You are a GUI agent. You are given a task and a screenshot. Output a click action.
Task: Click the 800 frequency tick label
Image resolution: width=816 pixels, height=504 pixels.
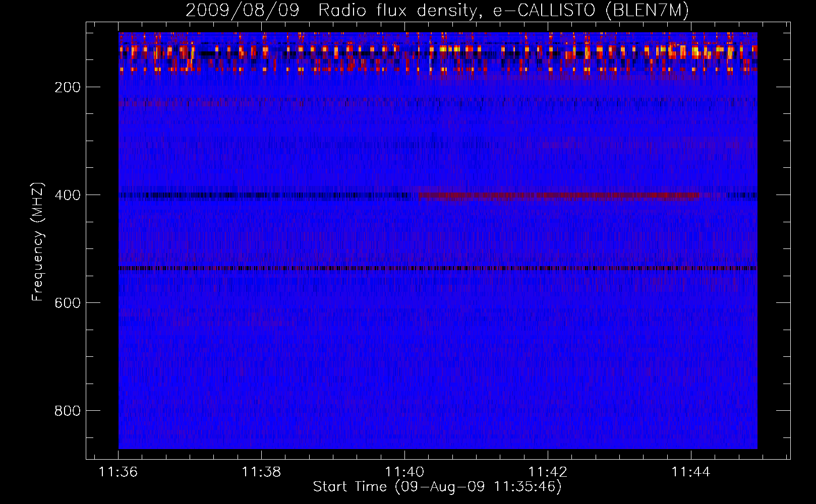point(68,411)
